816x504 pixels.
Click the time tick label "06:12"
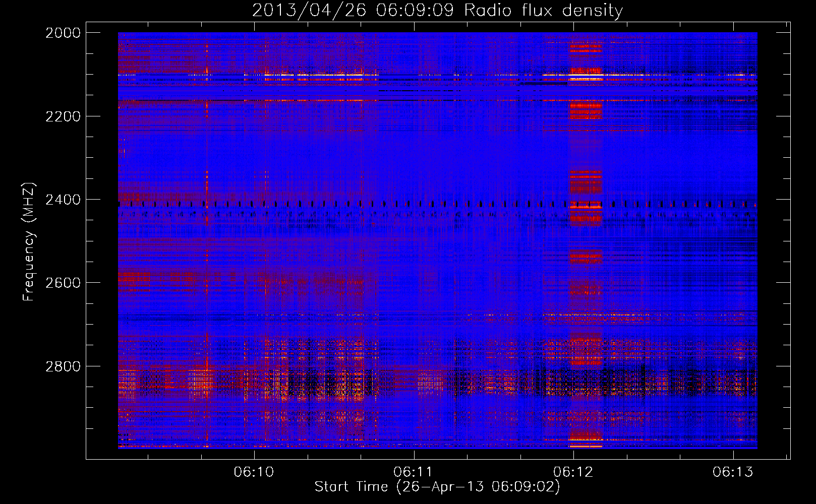573,472
